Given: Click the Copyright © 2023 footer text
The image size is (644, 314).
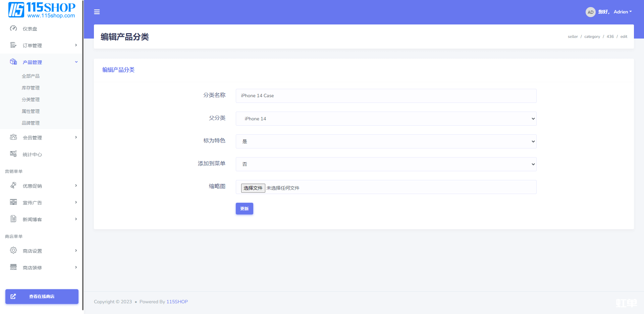Looking at the screenshot, I should tap(113, 302).
